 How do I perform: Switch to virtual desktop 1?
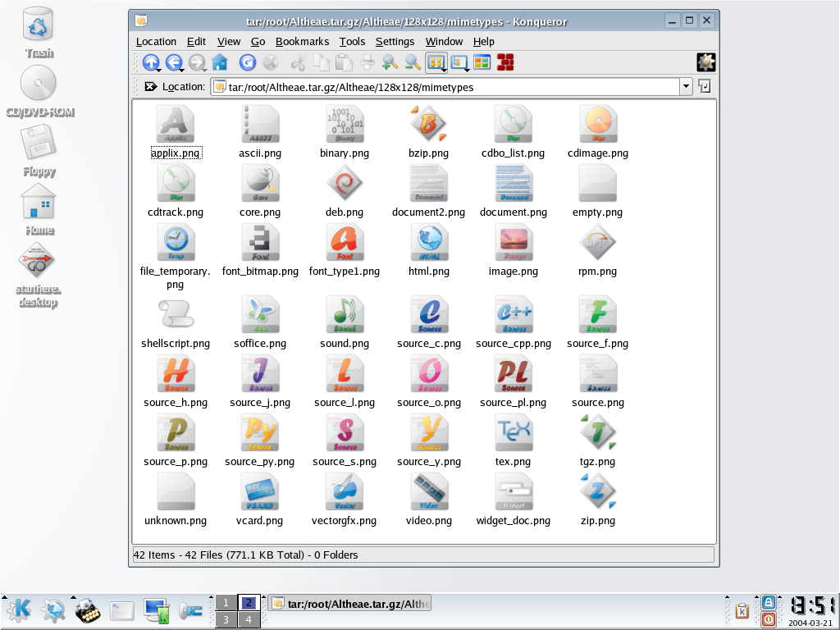tap(226, 603)
